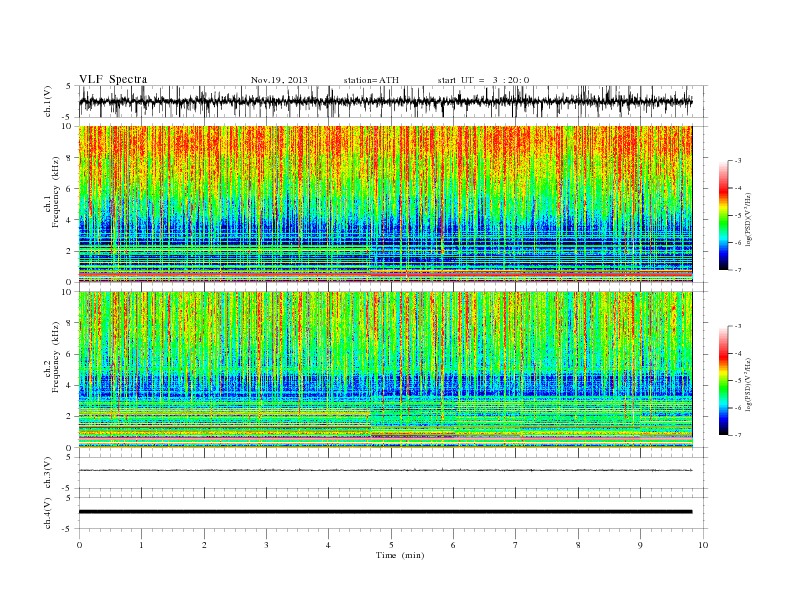
Task: Click the color scale bar beside ch.2 spectrogram
Action: [x=723, y=380]
